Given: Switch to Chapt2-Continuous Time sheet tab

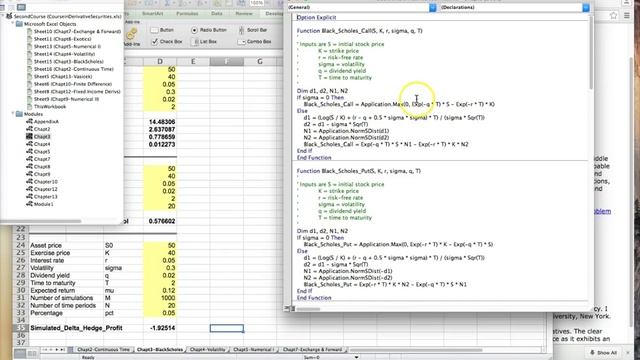Looking at the screenshot, I should (103, 350).
